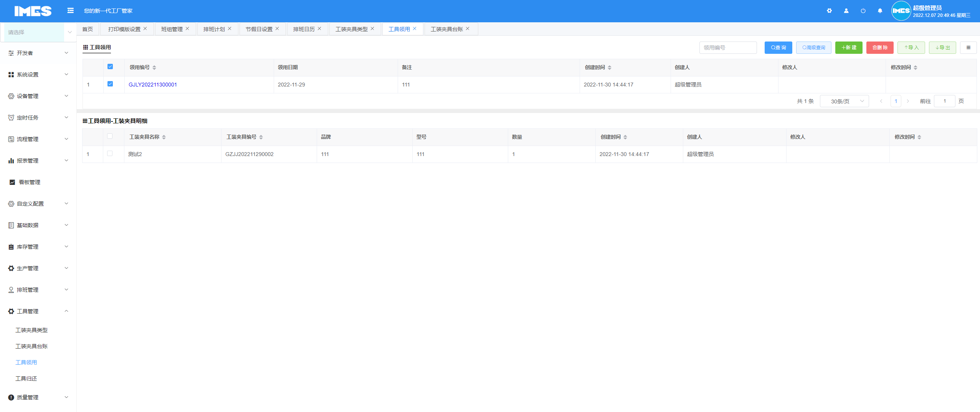Screen dimensions: 980x412
Task: Expand the 报表管理 menu
Action: pos(38,161)
